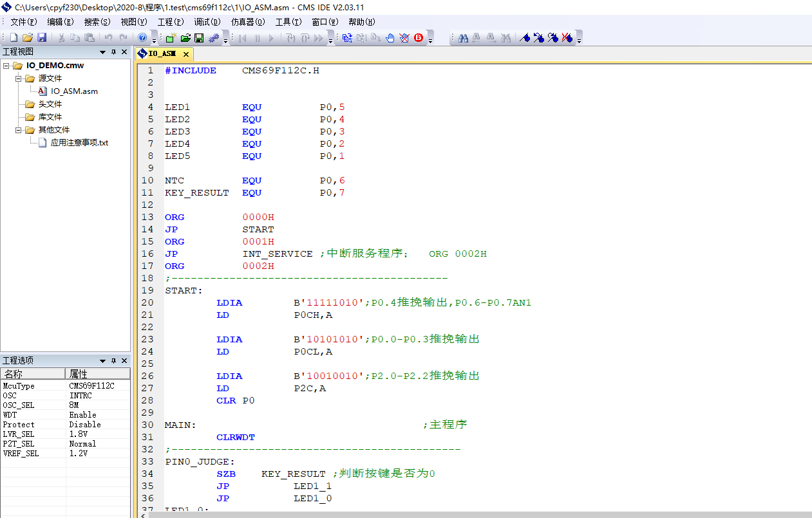
Task: Go to previous bookmark flag icon
Action: click(x=539, y=38)
